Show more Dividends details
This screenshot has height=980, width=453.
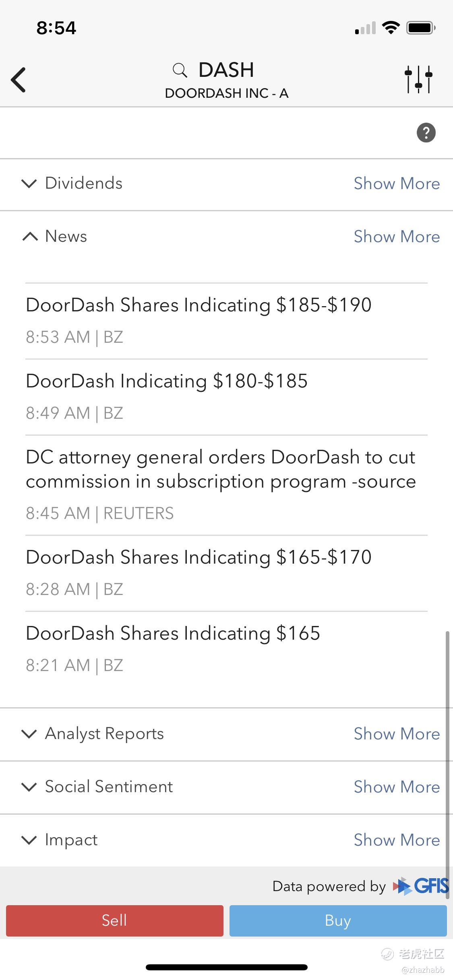coord(397,183)
